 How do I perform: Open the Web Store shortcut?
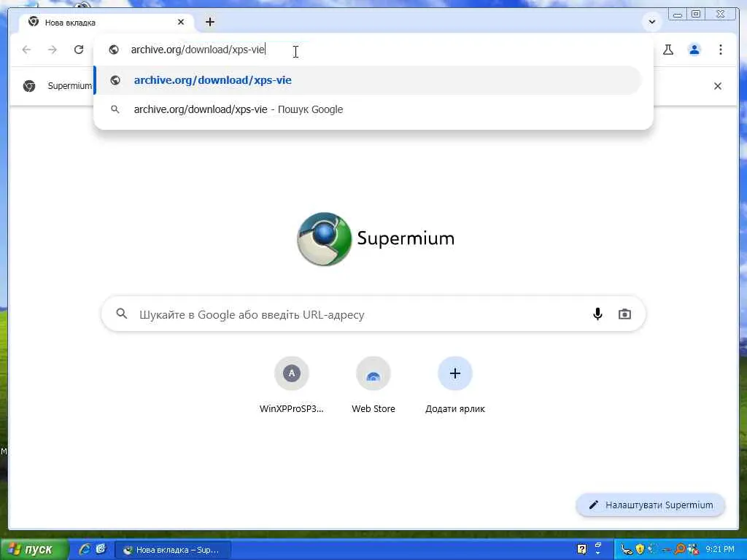[x=373, y=386]
